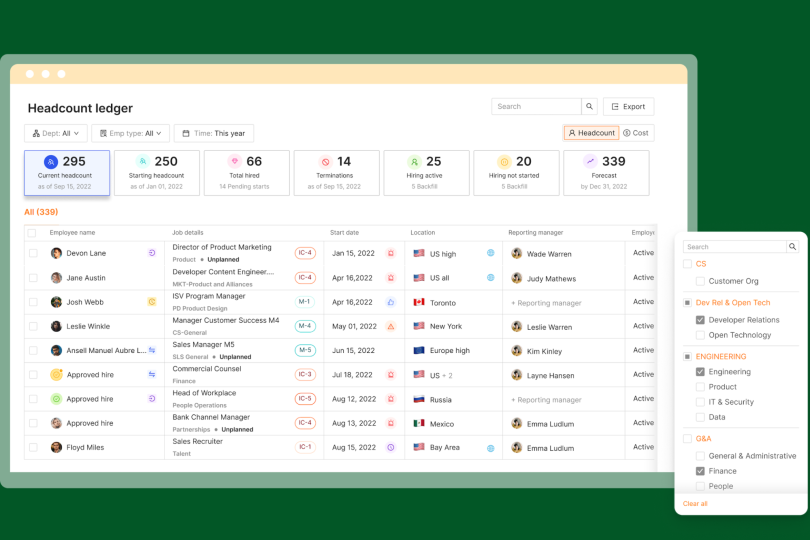Click the Europe high location cell
The image size is (810, 540).
point(450,350)
